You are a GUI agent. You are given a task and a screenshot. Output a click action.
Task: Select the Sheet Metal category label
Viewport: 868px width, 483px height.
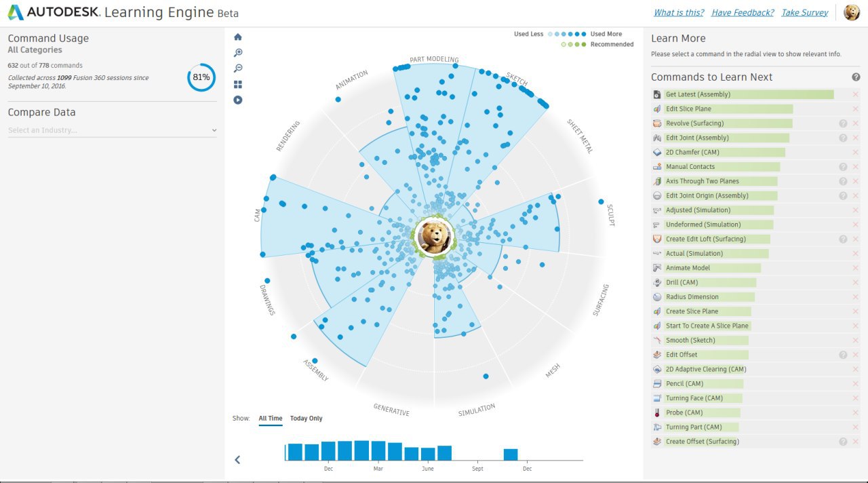coord(580,136)
